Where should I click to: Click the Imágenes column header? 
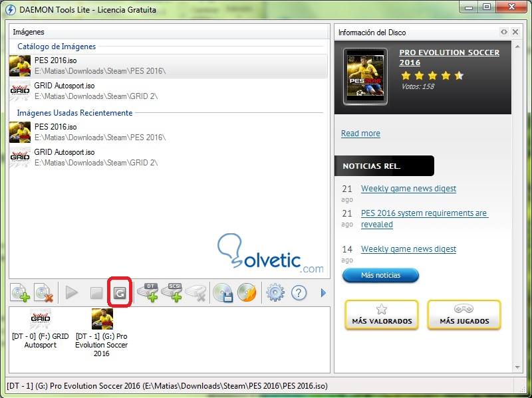(169, 32)
